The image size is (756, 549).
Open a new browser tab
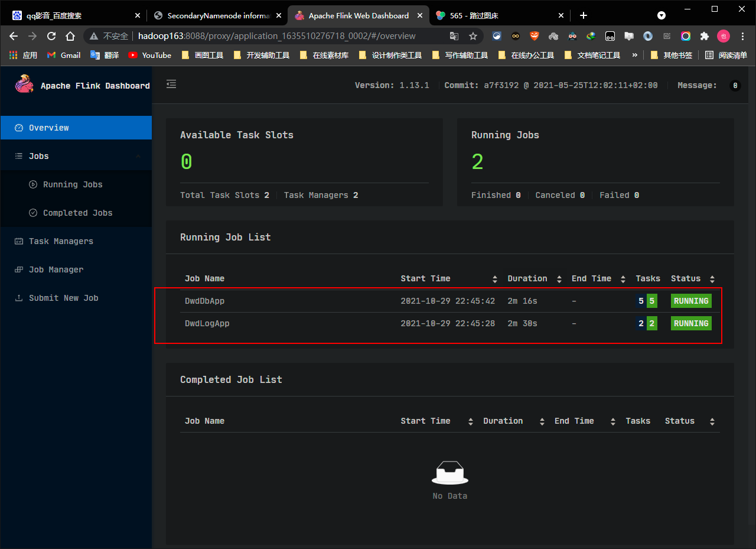[x=584, y=15]
